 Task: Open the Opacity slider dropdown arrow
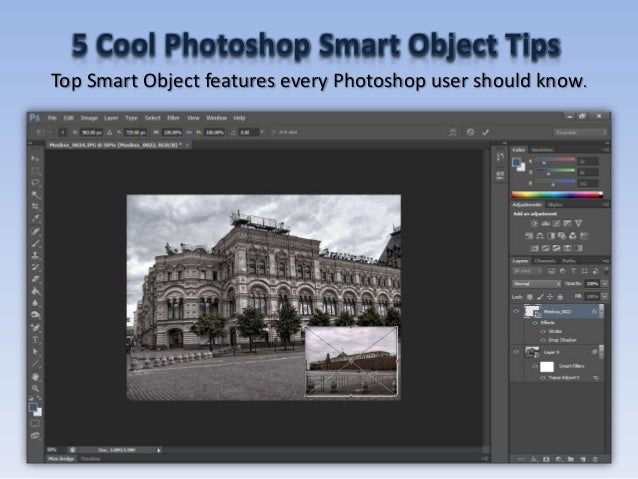pos(605,284)
